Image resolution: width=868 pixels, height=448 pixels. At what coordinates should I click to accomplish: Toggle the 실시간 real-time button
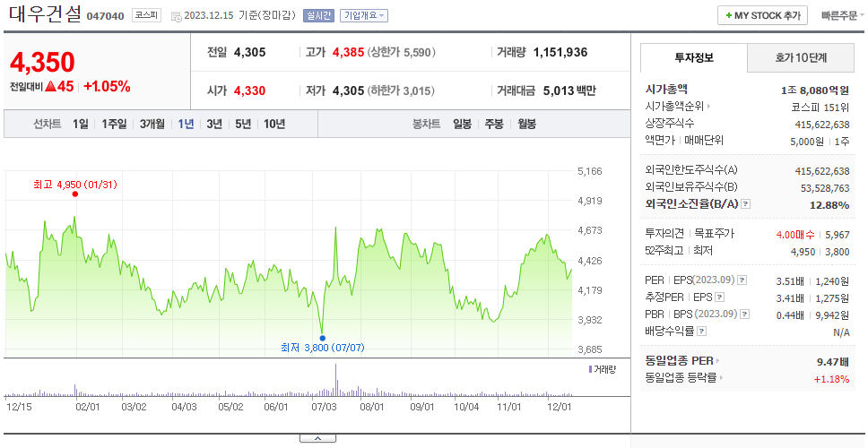[x=318, y=15]
